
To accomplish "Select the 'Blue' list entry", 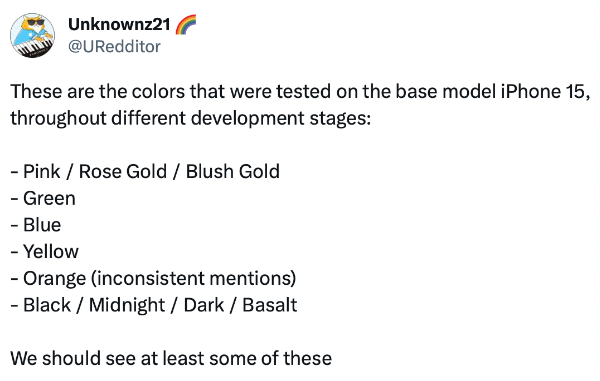I will (36, 225).
